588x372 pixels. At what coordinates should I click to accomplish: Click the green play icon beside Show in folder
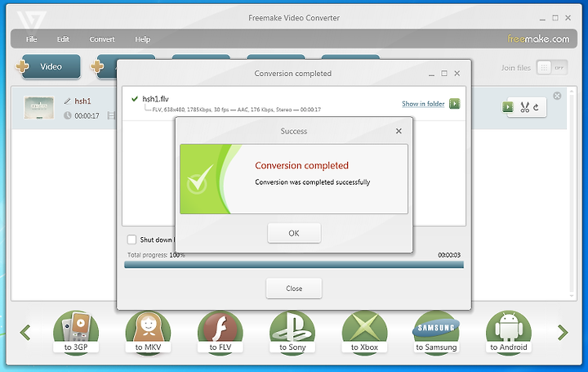pyautogui.click(x=455, y=104)
